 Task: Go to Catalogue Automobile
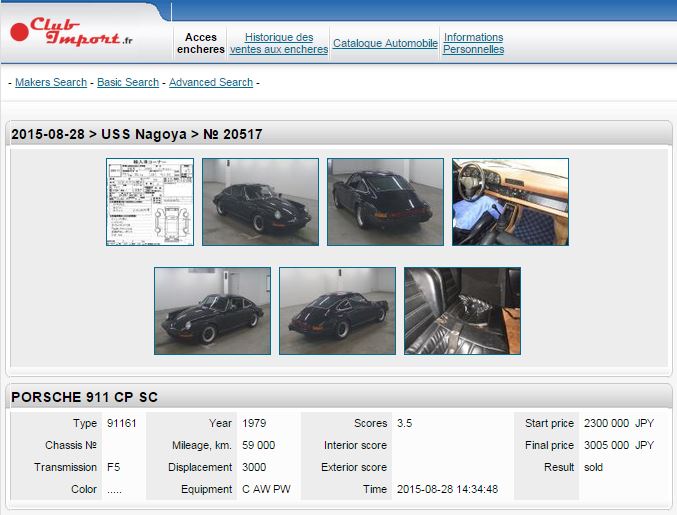point(385,43)
